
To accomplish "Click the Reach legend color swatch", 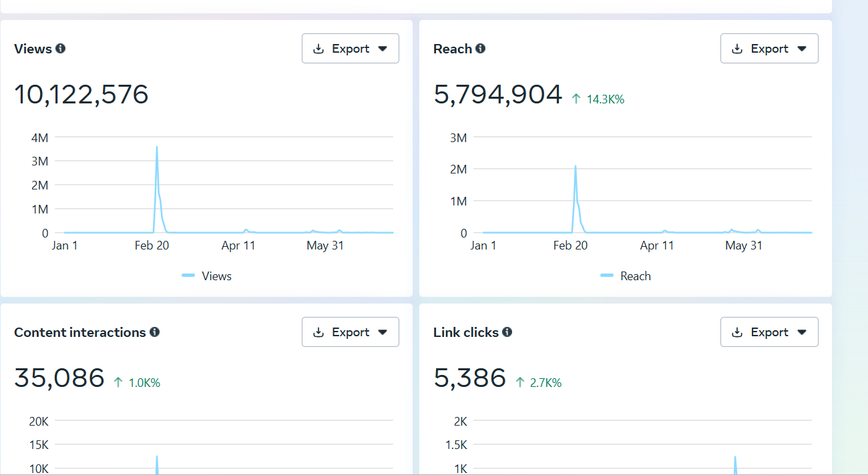I will (x=607, y=276).
